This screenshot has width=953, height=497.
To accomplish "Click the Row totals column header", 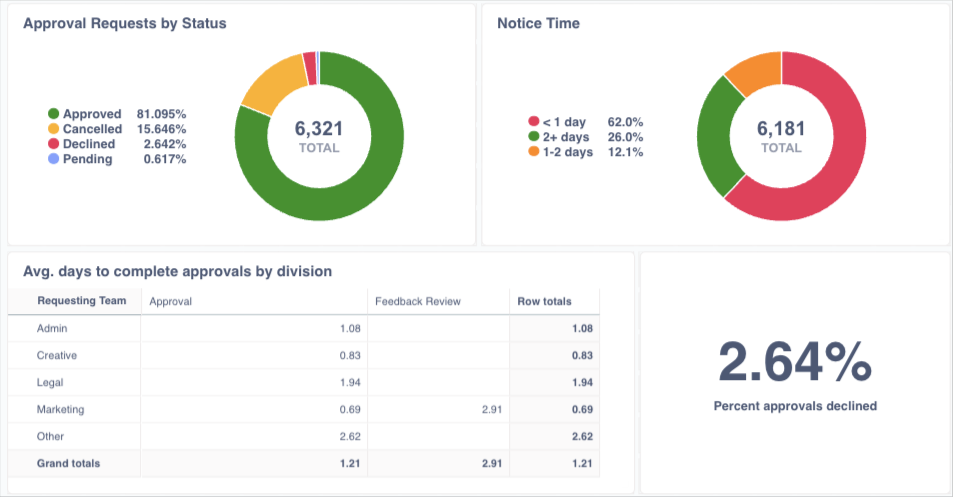I will [x=543, y=301].
